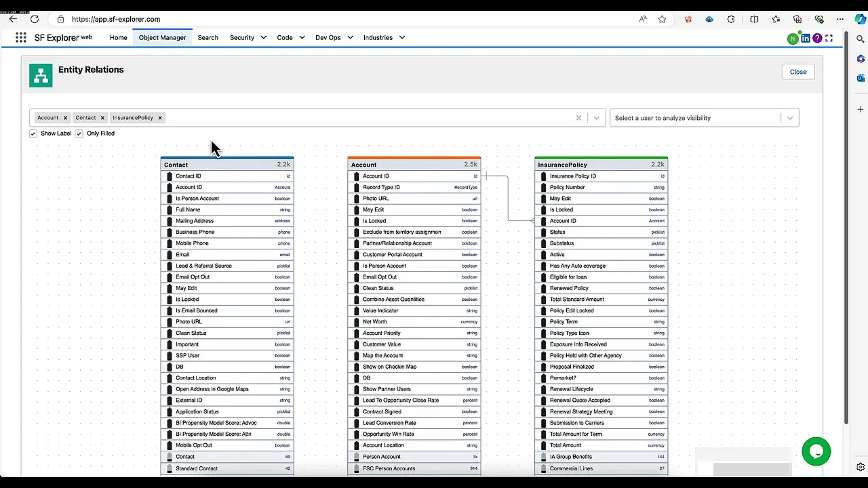Reload the page with refresh icon

pyautogui.click(x=35, y=19)
